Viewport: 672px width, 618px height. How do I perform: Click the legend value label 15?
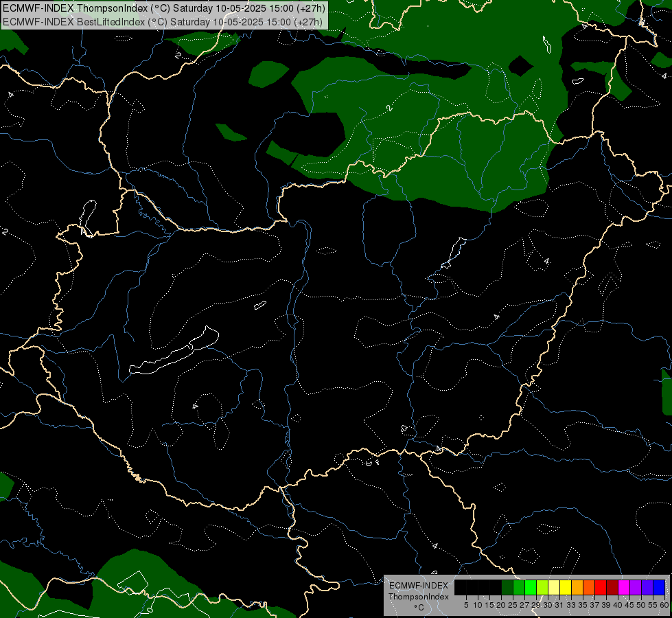tap(489, 605)
